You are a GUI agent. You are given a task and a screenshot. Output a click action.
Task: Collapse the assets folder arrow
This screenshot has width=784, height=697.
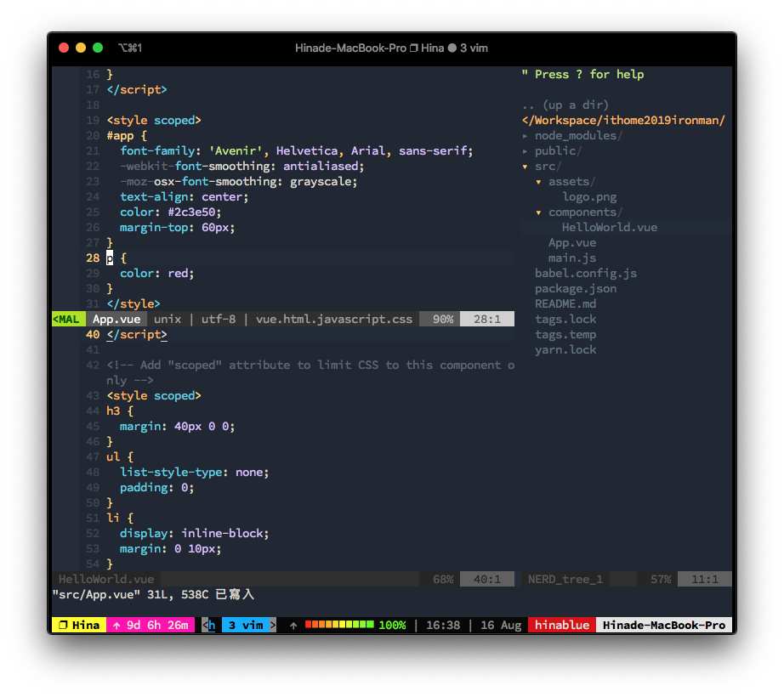pos(538,182)
